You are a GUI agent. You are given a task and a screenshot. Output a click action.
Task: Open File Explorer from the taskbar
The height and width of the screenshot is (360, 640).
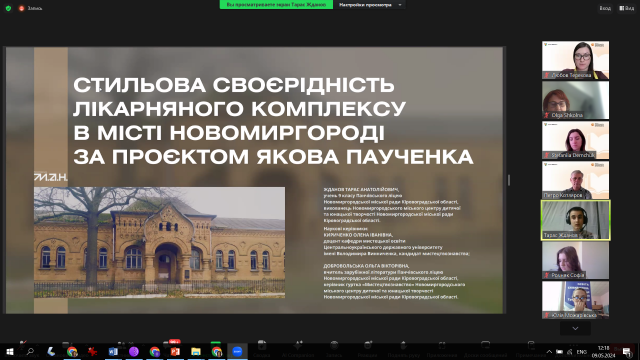pyautogui.click(x=196, y=351)
